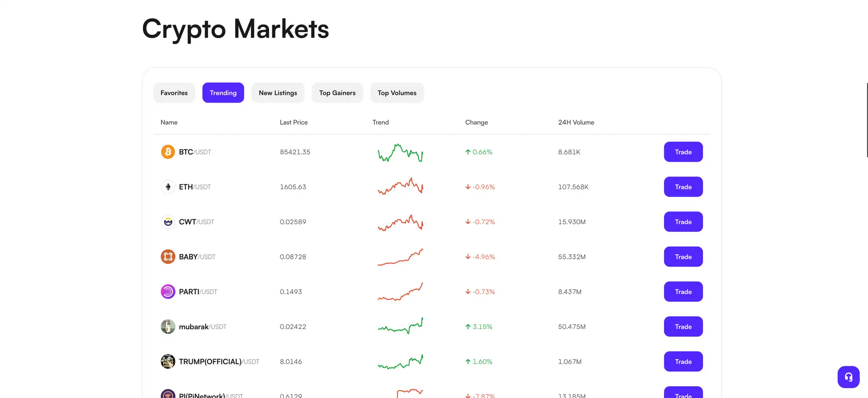The image size is (868, 398).
Task: Click the TRUMP(OFFICIAL) token icon
Action: (168, 361)
